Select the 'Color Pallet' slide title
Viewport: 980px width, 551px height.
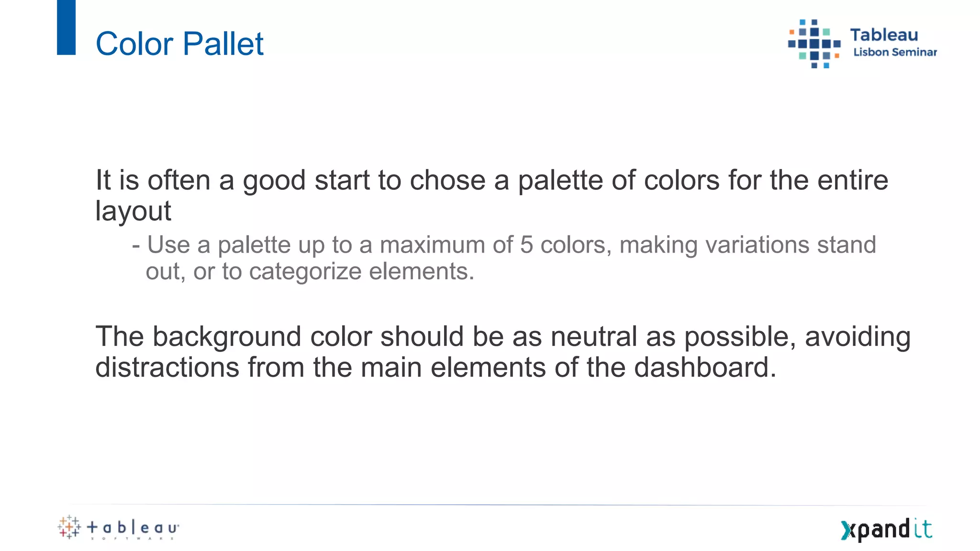click(179, 44)
